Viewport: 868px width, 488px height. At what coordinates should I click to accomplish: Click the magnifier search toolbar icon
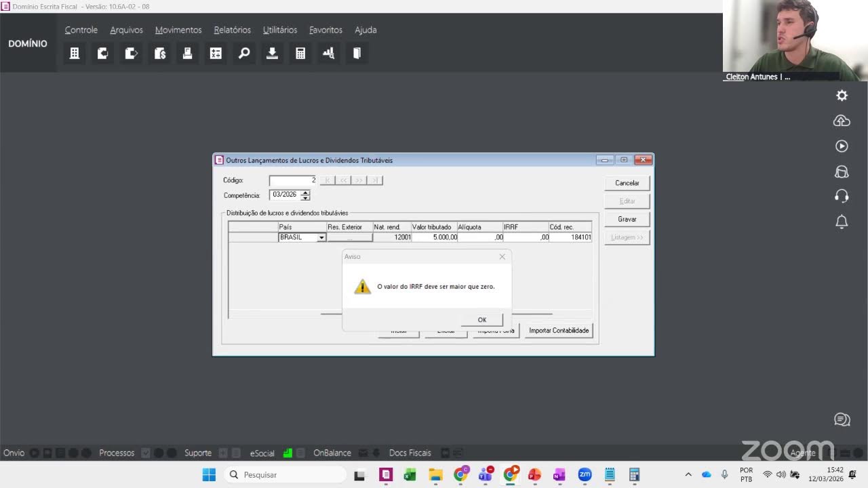[x=244, y=53]
